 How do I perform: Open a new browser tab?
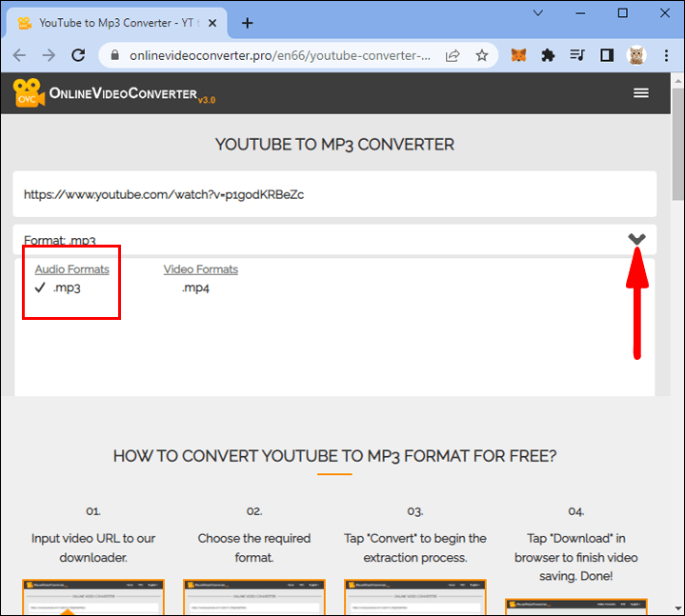tap(248, 23)
